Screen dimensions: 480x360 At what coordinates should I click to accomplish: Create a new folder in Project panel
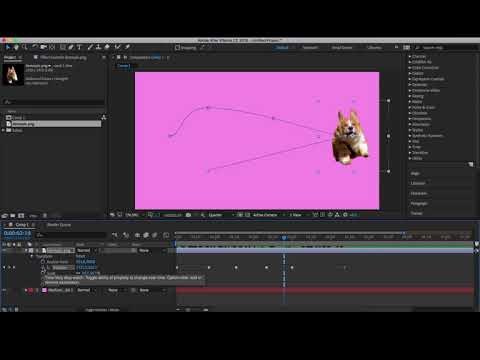13,216
